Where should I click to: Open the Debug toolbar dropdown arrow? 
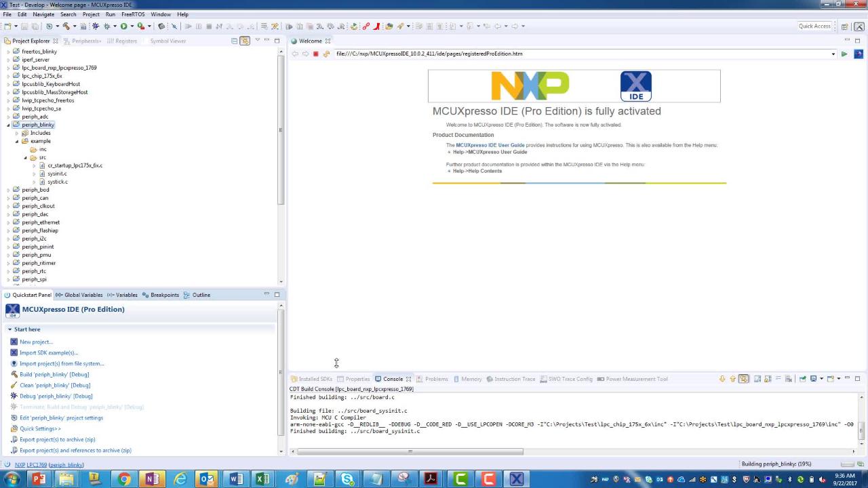(x=114, y=26)
